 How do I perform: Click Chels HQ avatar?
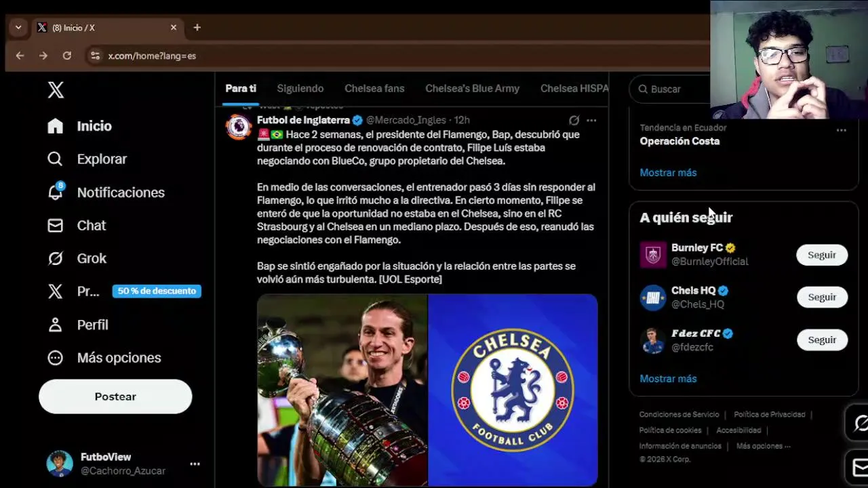point(653,298)
